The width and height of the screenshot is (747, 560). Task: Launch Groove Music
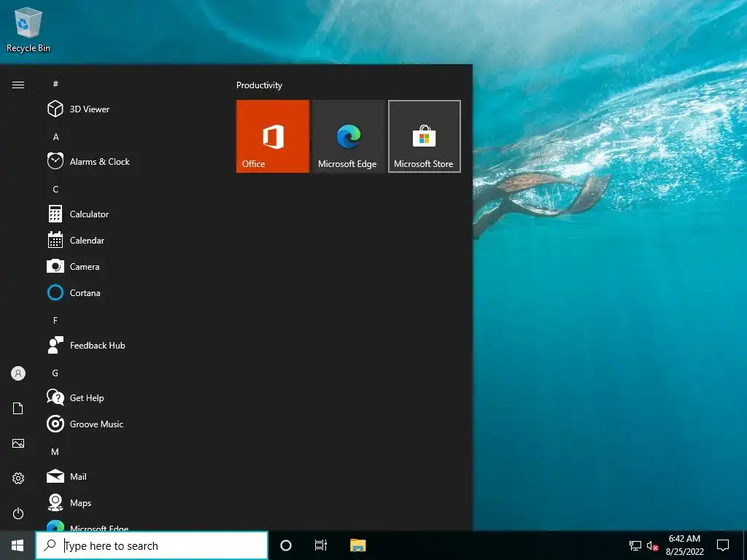coord(128,424)
